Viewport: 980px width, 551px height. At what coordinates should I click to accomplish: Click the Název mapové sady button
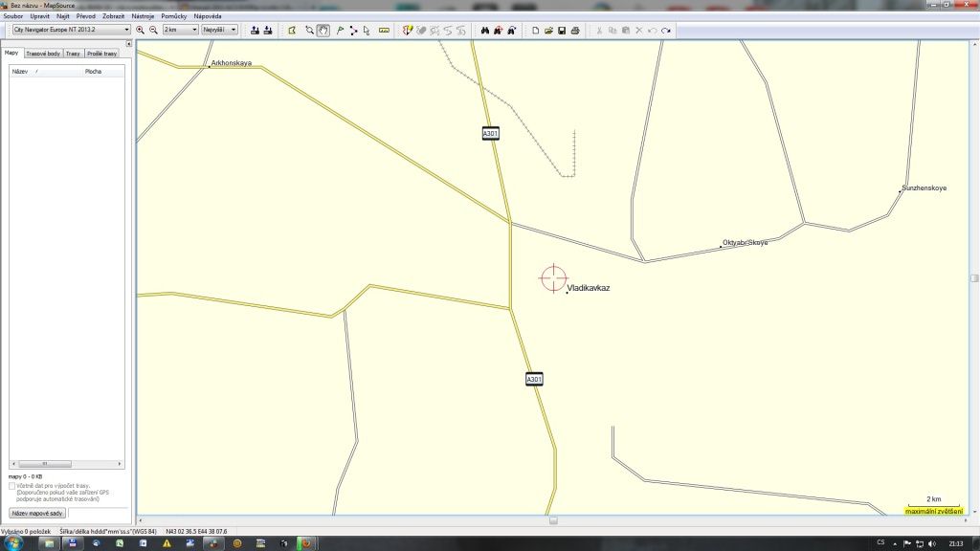point(37,514)
